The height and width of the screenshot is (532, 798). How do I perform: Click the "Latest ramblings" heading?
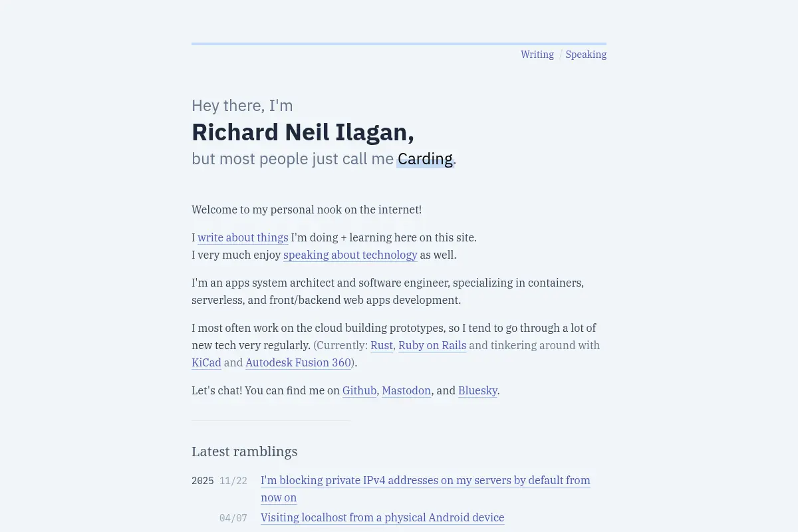(244, 452)
